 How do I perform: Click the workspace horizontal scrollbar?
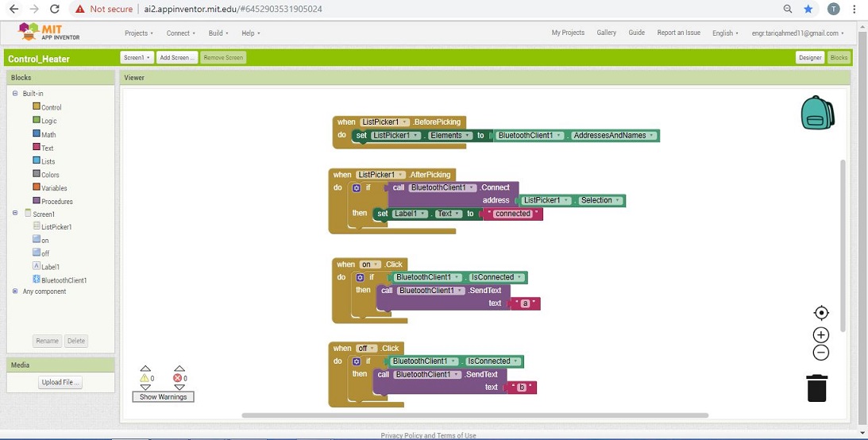point(475,415)
